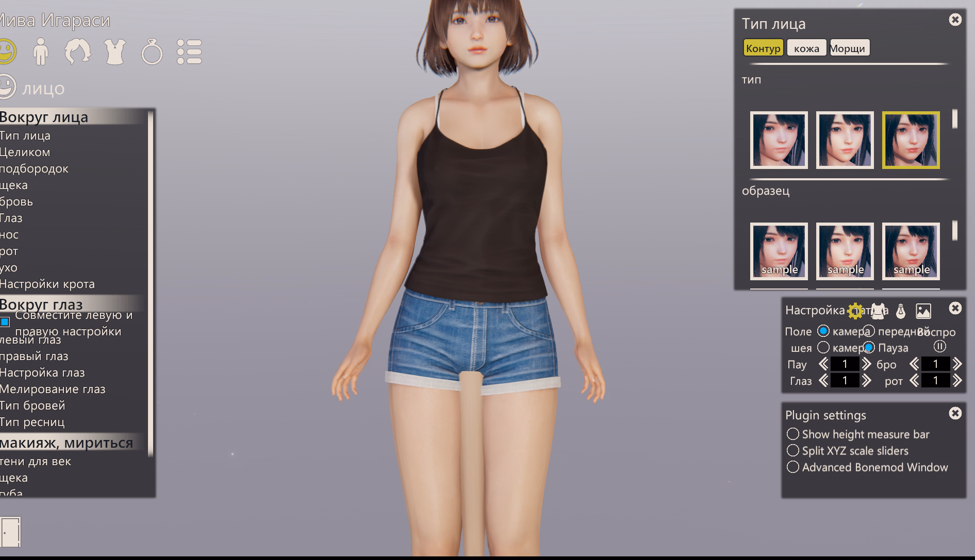
Task: Select 'Настройки крота' menu entry
Action: (x=47, y=284)
